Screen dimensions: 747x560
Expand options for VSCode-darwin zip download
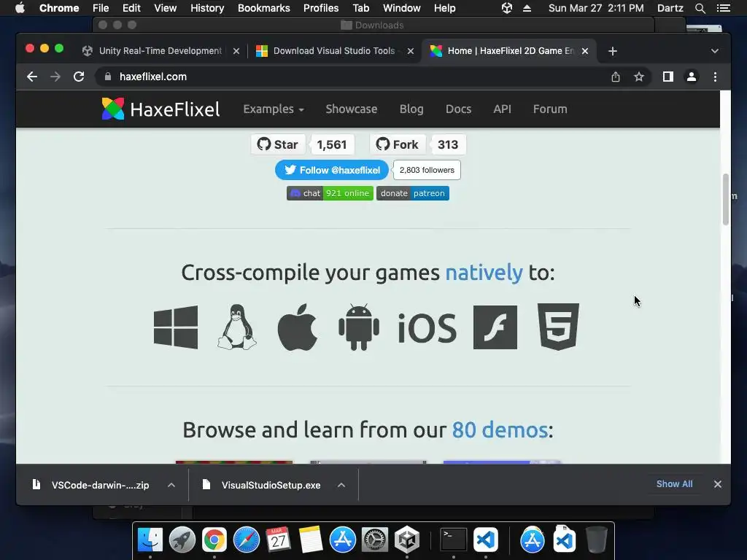tap(171, 485)
